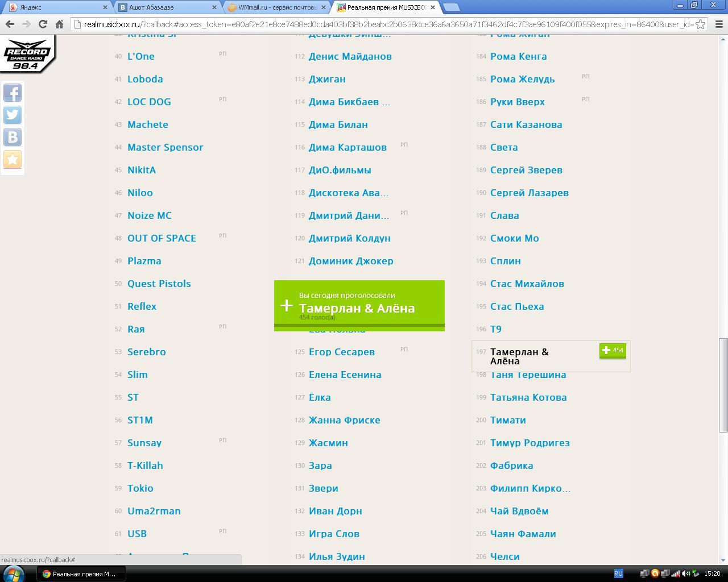Open the Chrome customize menu
This screenshot has width=728, height=582.
tap(719, 24)
